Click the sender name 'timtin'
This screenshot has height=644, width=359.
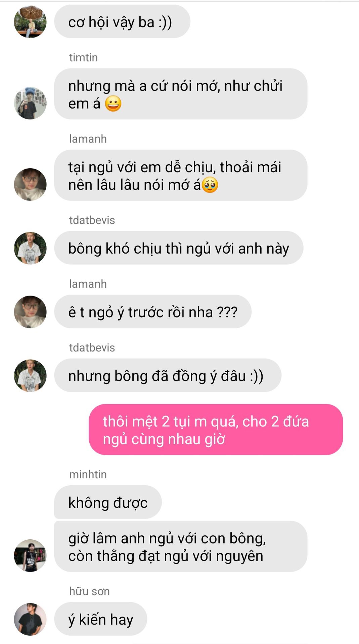click(83, 57)
